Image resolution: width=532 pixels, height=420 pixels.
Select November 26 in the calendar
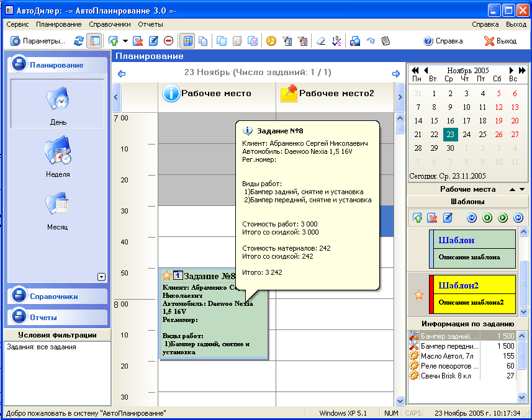click(x=498, y=135)
